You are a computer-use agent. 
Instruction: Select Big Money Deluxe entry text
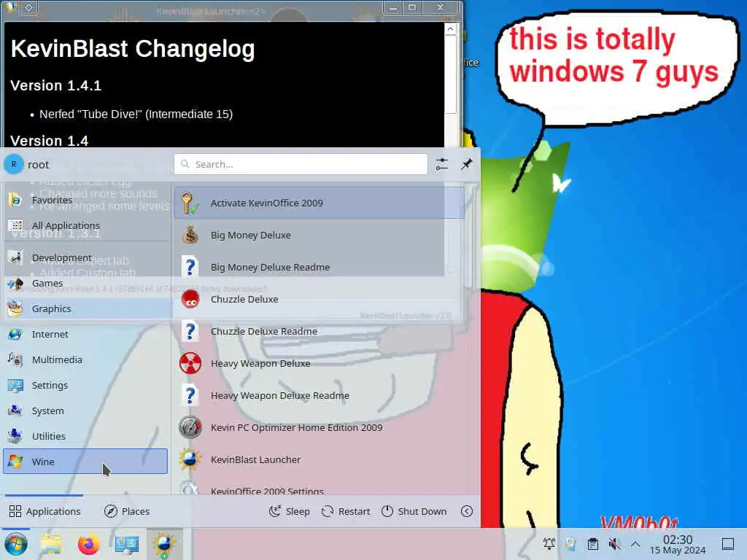tap(251, 235)
